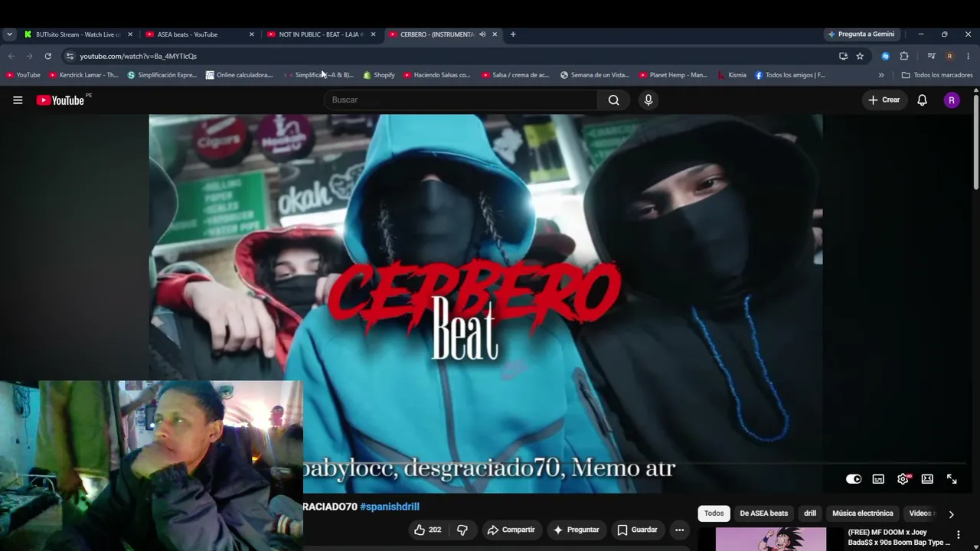Like the video with 202 likes

coord(428,530)
